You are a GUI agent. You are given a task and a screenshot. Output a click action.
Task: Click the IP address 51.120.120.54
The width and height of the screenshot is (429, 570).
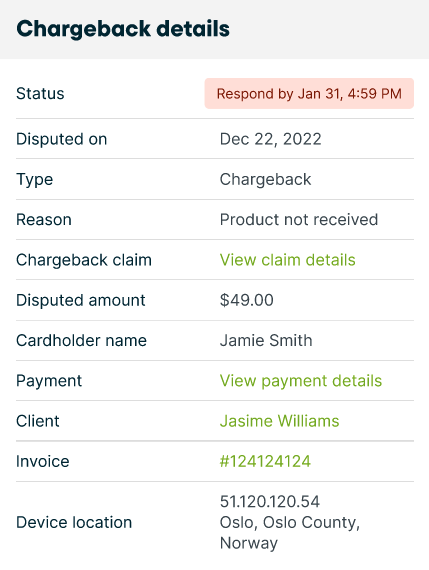(x=270, y=502)
